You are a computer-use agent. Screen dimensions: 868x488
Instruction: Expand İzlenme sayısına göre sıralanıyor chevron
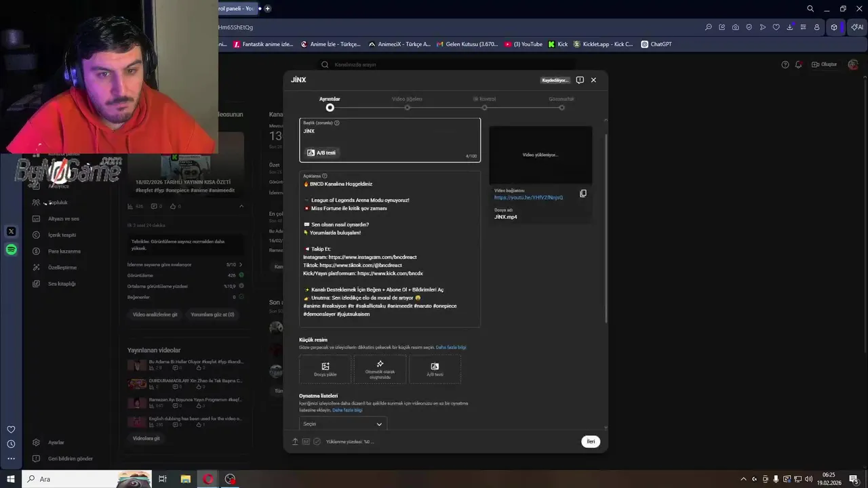(x=241, y=264)
